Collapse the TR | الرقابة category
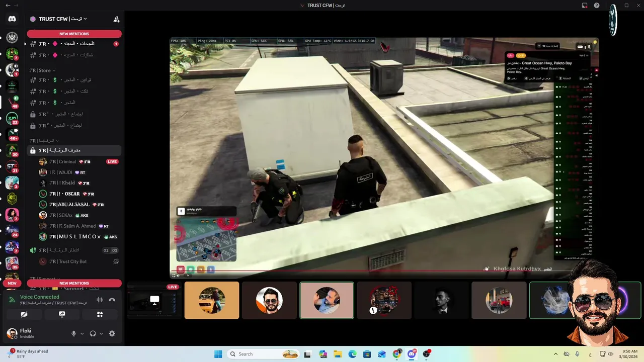644x362 pixels. pyautogui.click(x=44, y=141)
